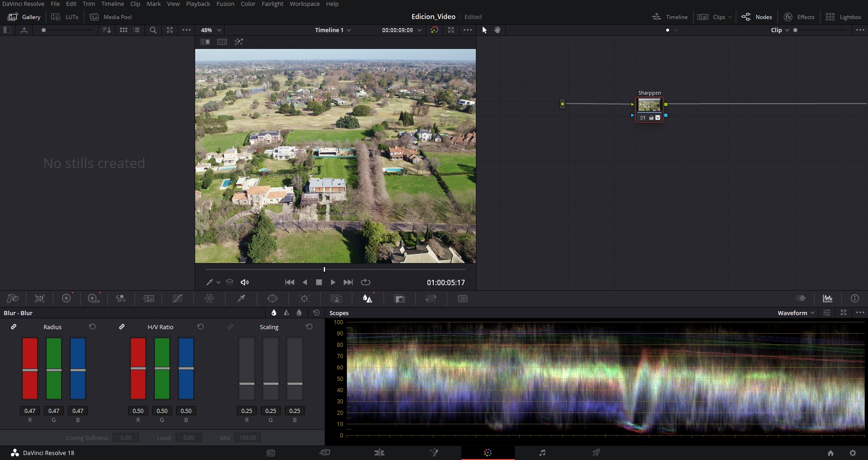Adjust the red Radius slider bar
Image resolution: width=868 pixels, height=460 pixels.
[30, 369]
